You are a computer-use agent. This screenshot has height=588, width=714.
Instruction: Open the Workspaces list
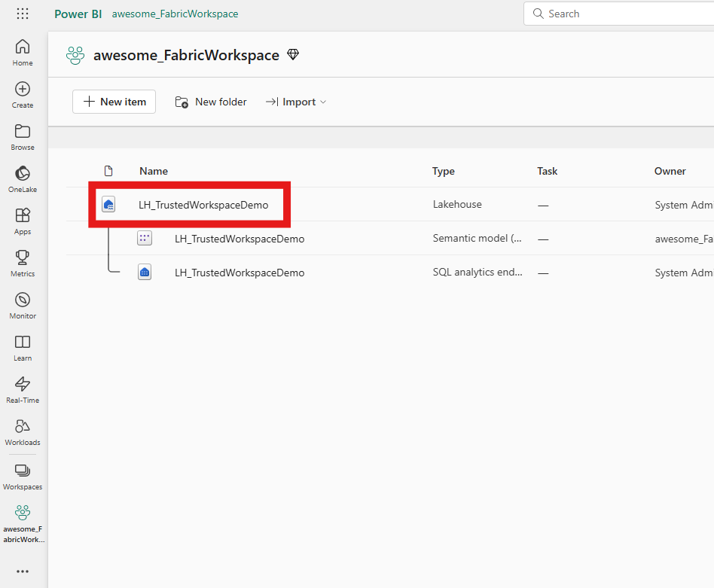23,477
